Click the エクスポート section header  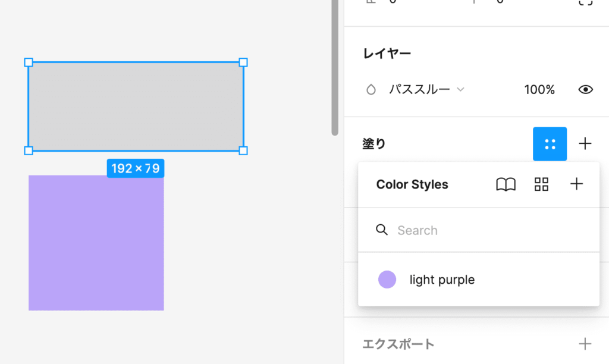[x=398, y=344]
